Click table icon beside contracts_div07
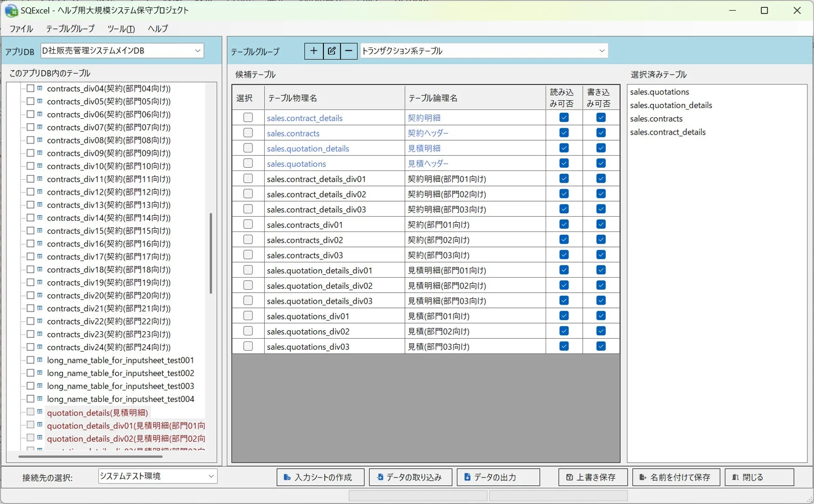 click(40, 127)
